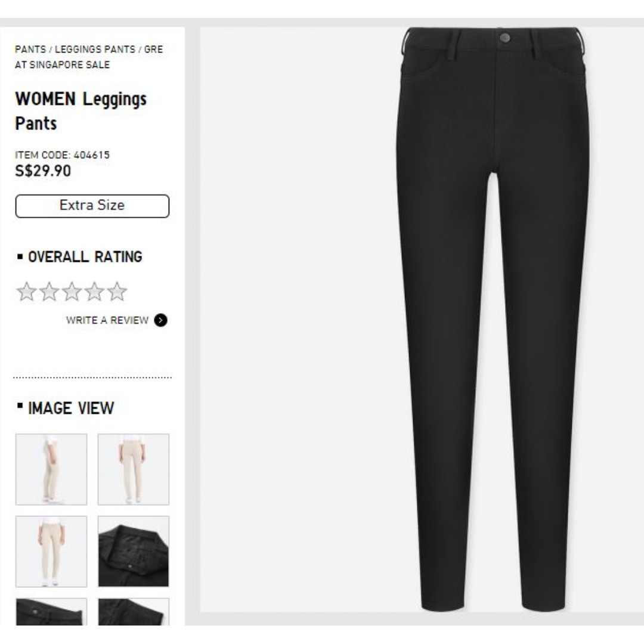Click the main black leggings product image
The image size is (644, 644).
point(493,319)
